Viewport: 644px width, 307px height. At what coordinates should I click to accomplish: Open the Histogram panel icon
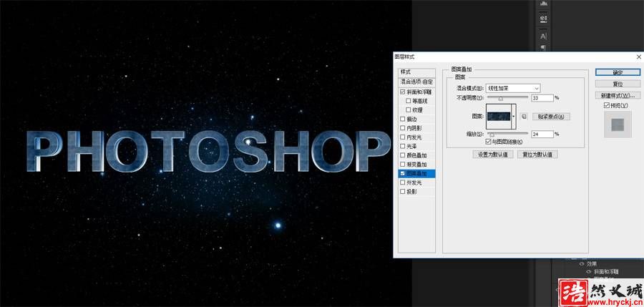[544, 3]
